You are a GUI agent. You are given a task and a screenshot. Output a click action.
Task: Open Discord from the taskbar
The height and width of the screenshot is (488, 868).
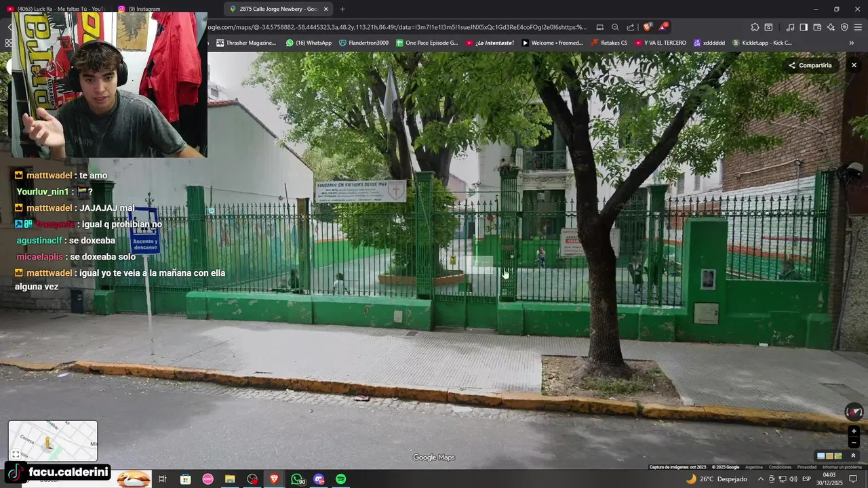pos(319,479)
